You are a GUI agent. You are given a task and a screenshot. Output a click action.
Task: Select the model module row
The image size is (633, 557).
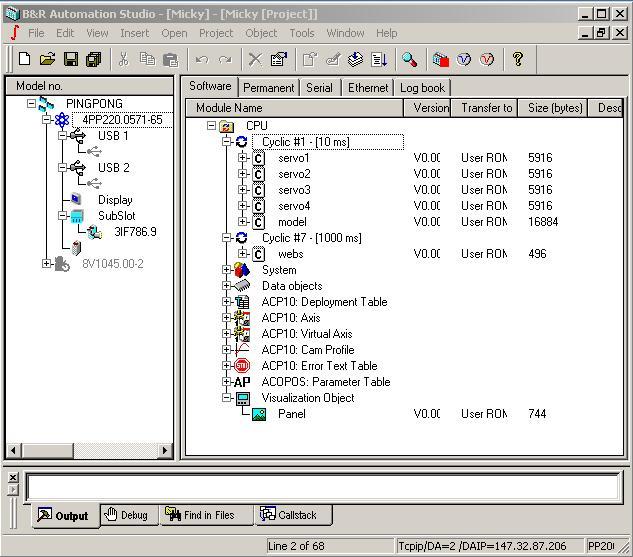[x=292, y=222]
